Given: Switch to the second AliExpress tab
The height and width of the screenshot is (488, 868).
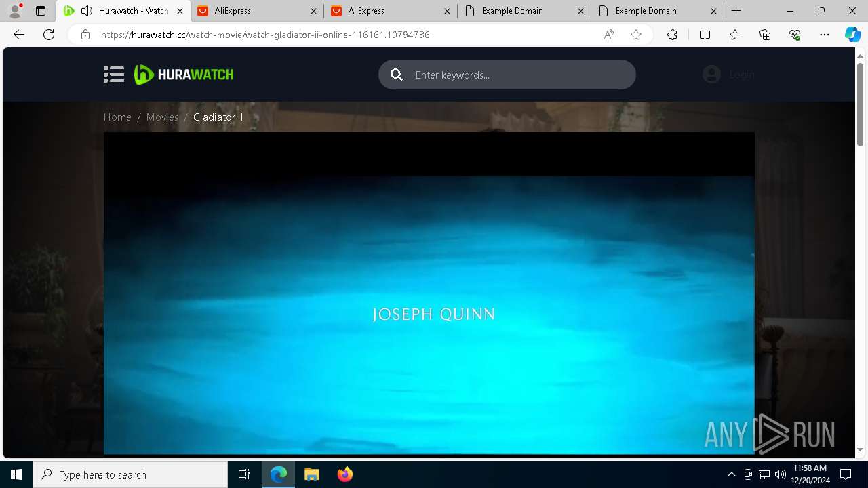Looking at the screenshot, I should [x=389, y=11].
